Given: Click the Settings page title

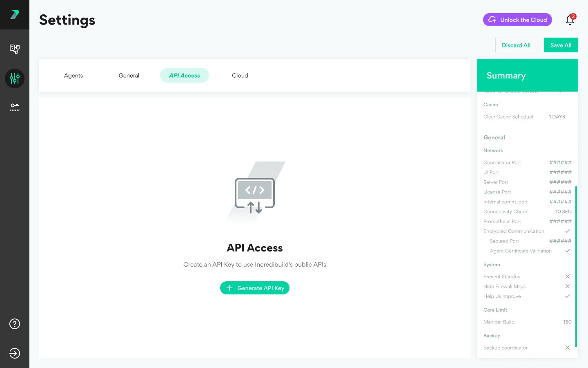Looking at the screenshot, I should coord(67,20).
